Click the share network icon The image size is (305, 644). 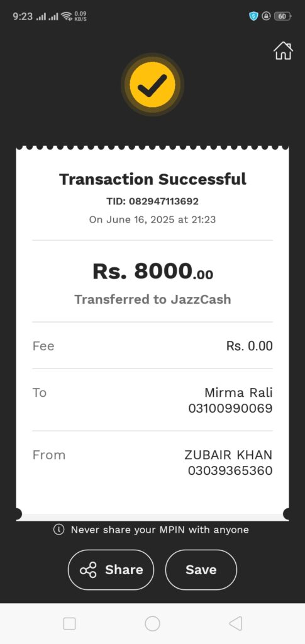click(x=88, y=570)
